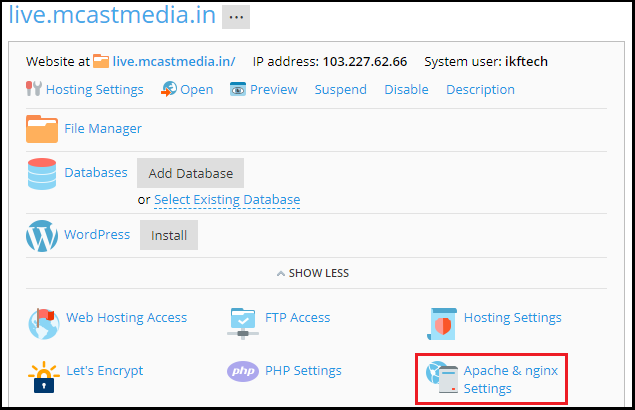Click the Hosting Settings shield icon
635x410 pixels.
440,320
